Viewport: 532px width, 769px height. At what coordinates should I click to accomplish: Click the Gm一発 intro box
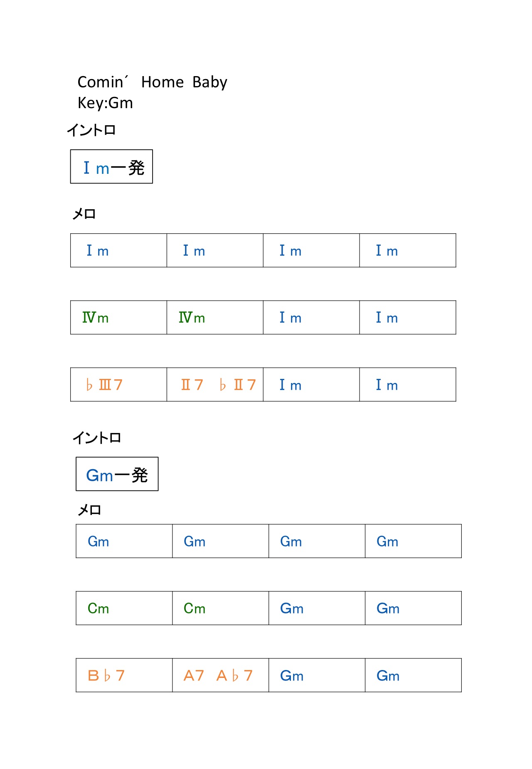(x=117, y=474)
